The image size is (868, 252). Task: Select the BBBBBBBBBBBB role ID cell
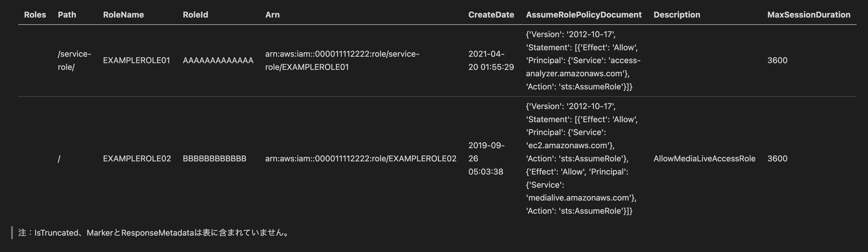point(214,159)
